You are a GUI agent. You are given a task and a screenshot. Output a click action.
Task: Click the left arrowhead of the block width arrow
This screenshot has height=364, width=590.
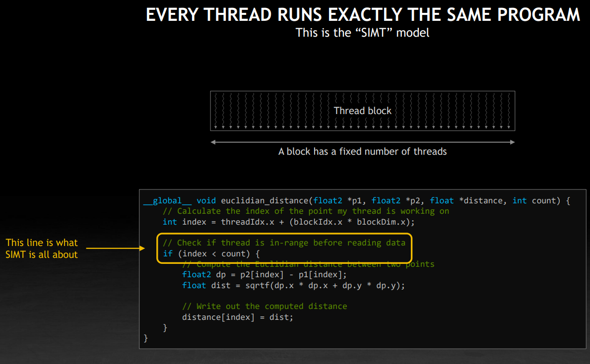coord(213,142)
